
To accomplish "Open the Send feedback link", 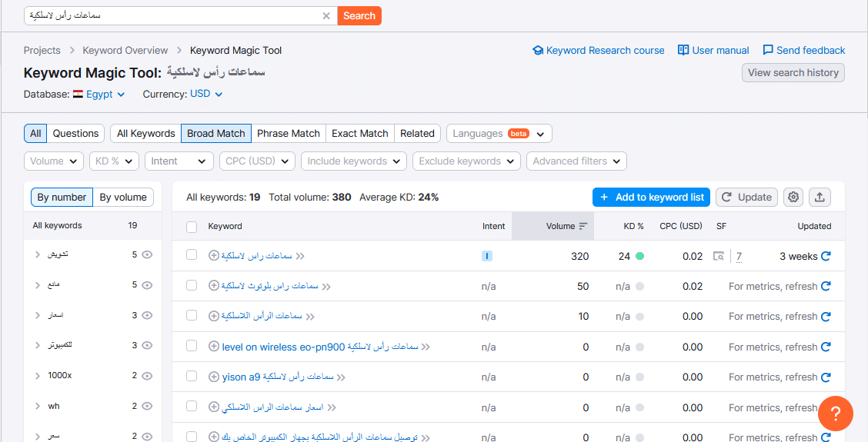I will 804,50.
